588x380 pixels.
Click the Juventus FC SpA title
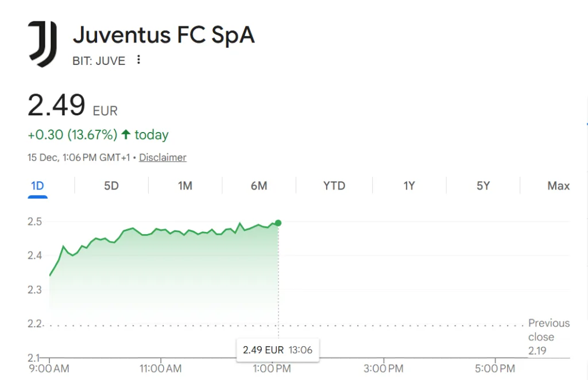coord(164,36)
